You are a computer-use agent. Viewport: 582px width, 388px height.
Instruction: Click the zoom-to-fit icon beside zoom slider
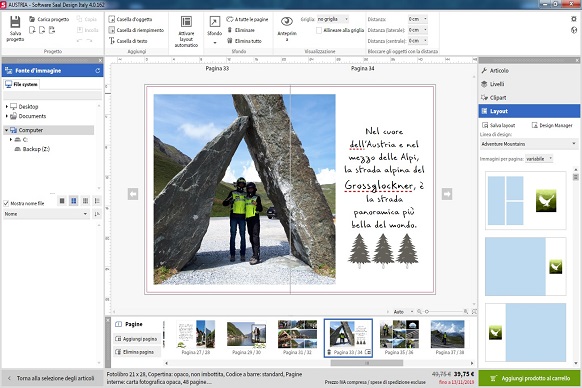(474, 312)
